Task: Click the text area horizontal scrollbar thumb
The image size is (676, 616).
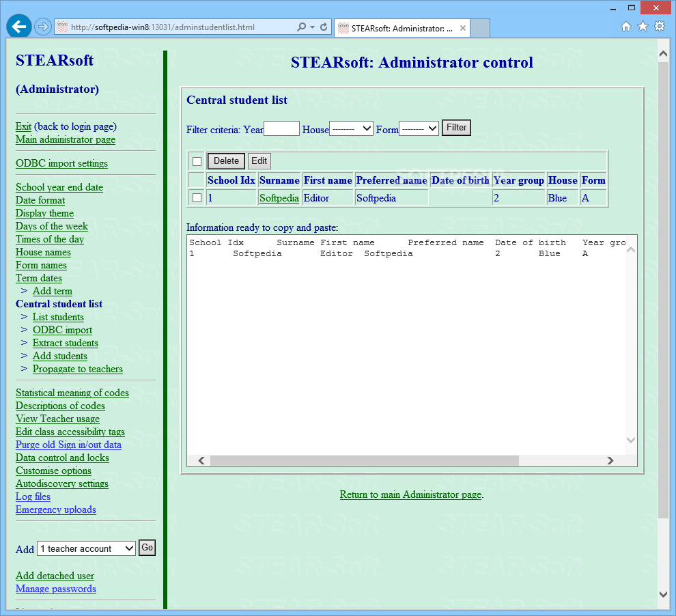Action: (x=365, y=460)
